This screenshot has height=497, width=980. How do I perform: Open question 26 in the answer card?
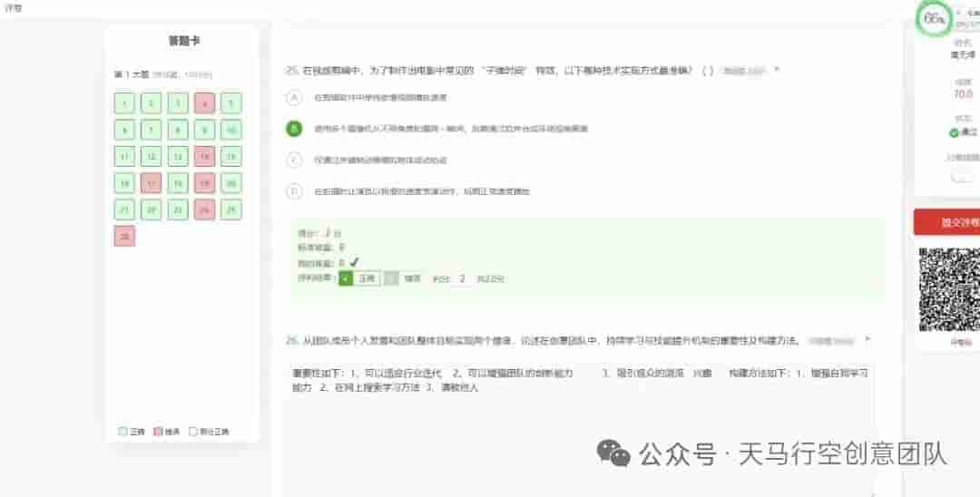coord(124,236)
